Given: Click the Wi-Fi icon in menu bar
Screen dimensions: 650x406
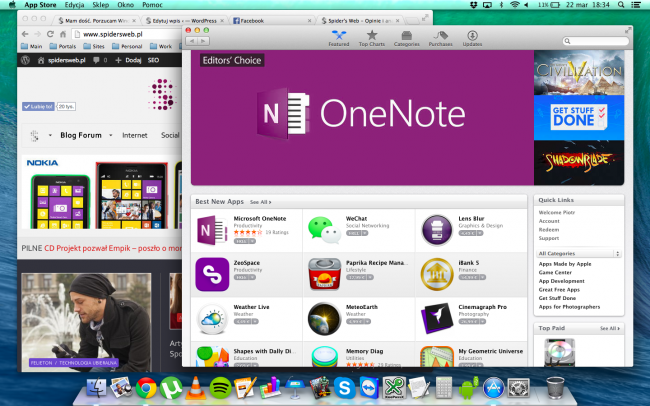Looking at the screenshot, I should tap(515, 5).
